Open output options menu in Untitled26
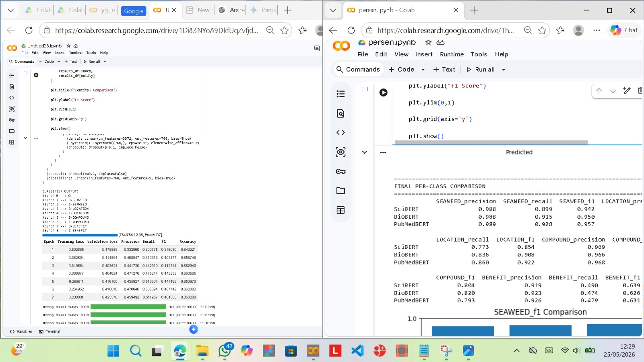 pos(36,138)
